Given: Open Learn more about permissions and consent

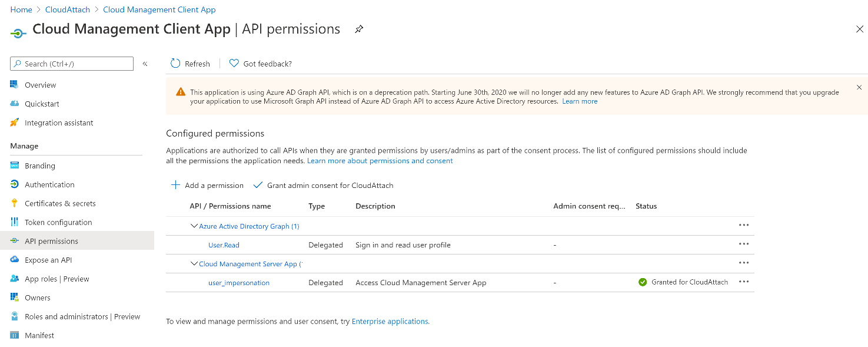Looking at the screenshot, I should click(380, 161).
